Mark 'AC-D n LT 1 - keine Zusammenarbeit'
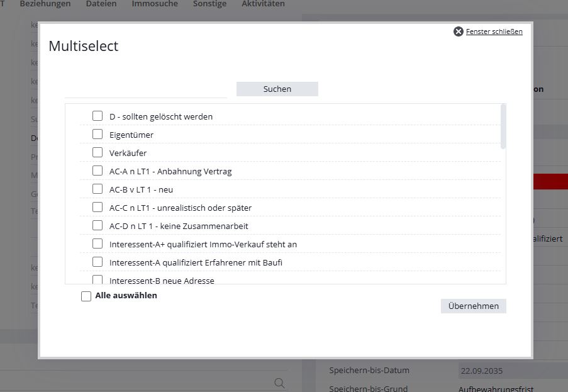Viewport: 568px width, 392px height. [97, 225]
